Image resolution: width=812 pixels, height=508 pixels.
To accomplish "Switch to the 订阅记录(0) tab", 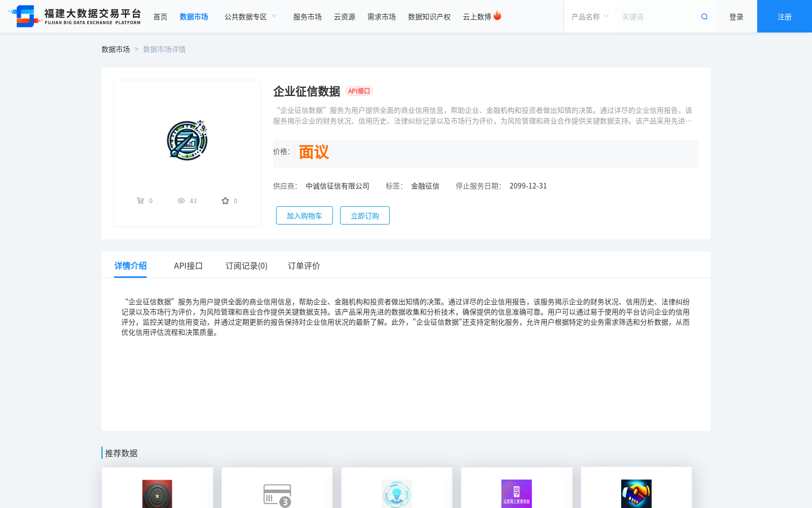I will tap(247, 266).
